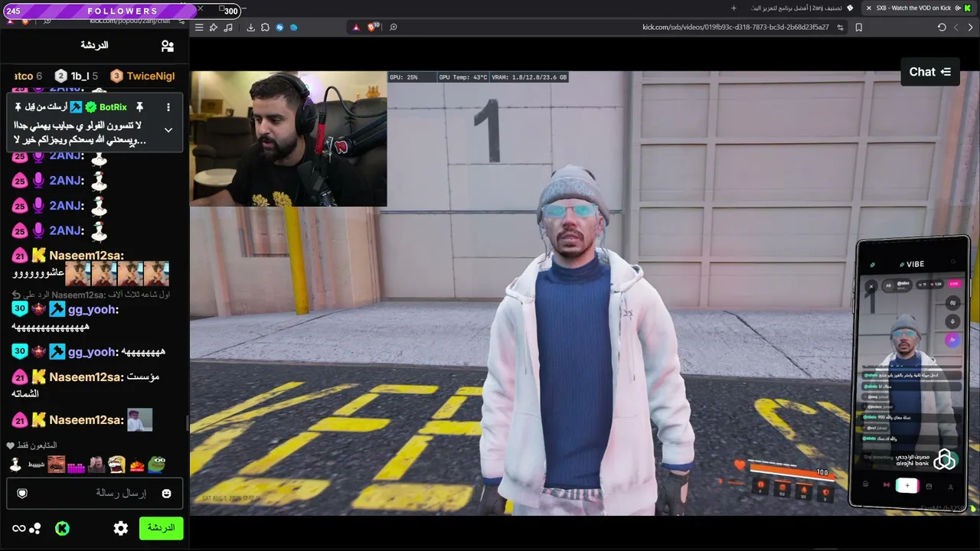Pick the red sunburst quick emote

point(137,464)
